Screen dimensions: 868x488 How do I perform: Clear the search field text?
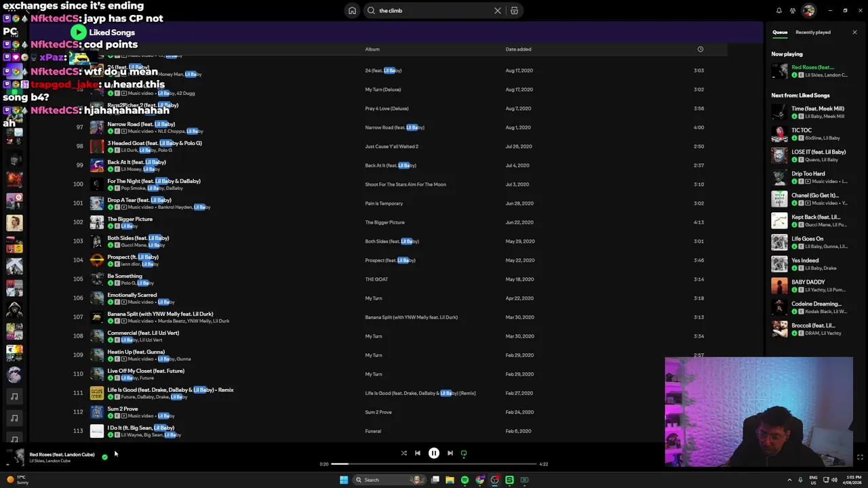[498, 11]
